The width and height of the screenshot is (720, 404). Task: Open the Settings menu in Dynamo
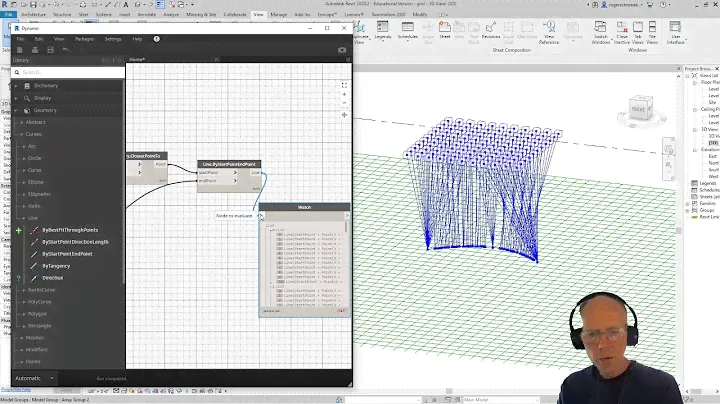click(113, 39)
